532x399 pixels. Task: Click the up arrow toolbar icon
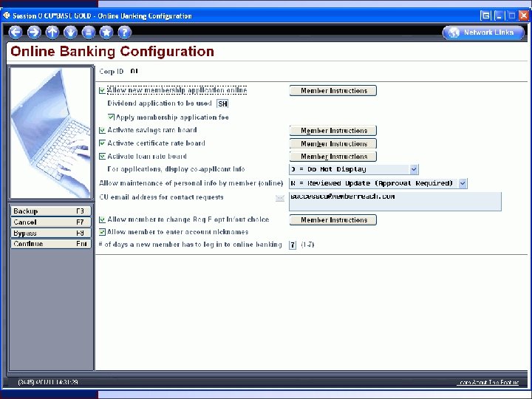click(x=52, y=33)
